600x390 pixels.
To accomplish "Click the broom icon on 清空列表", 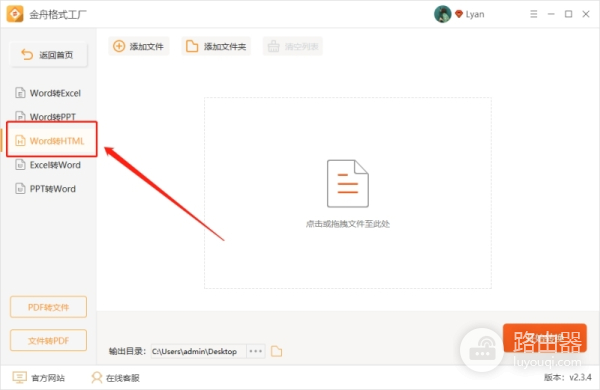I will click(273, 46).
